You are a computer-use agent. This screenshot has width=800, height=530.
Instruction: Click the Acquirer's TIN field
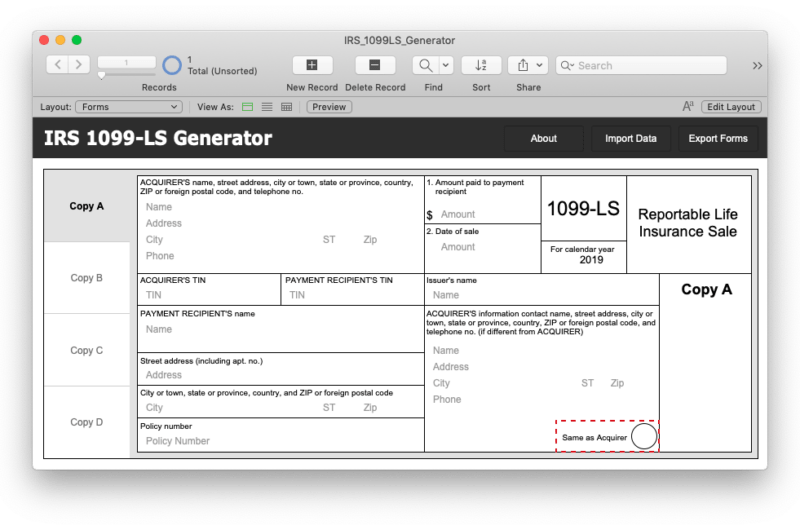(211, 295)
